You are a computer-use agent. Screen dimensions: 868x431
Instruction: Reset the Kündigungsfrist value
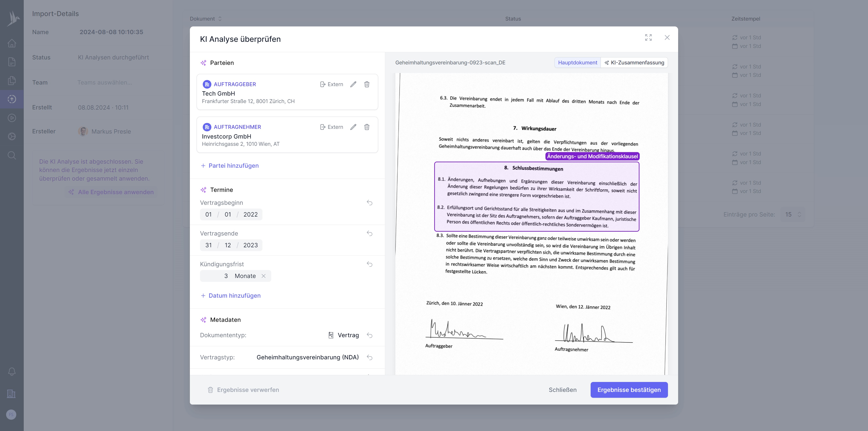coord(370,264)
